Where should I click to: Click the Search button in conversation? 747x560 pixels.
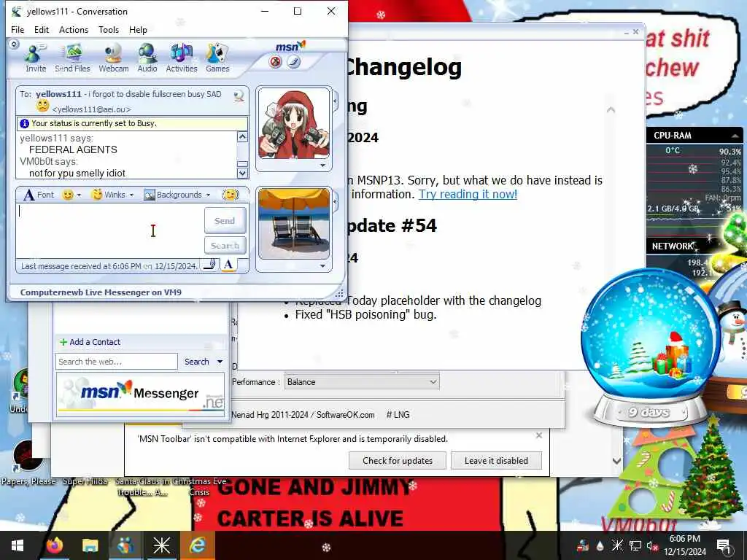tap(225, 246)
